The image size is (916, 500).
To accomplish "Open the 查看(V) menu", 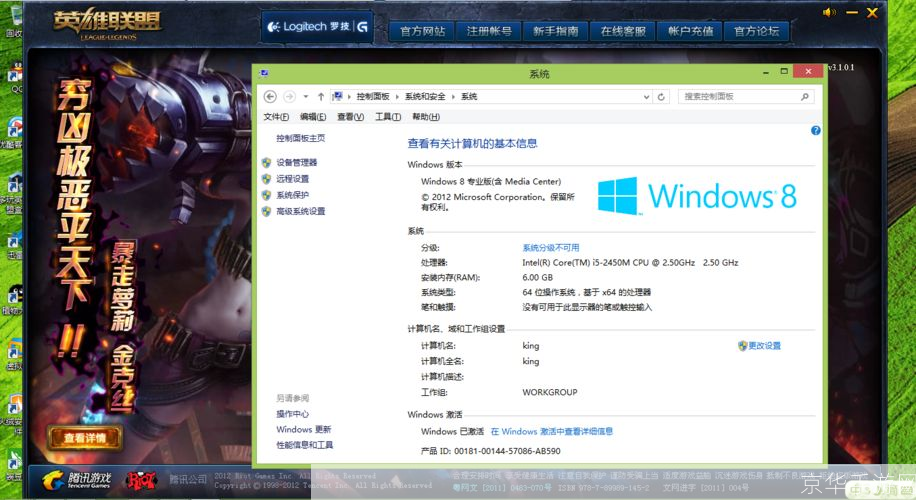I will [x=350, y=117].
